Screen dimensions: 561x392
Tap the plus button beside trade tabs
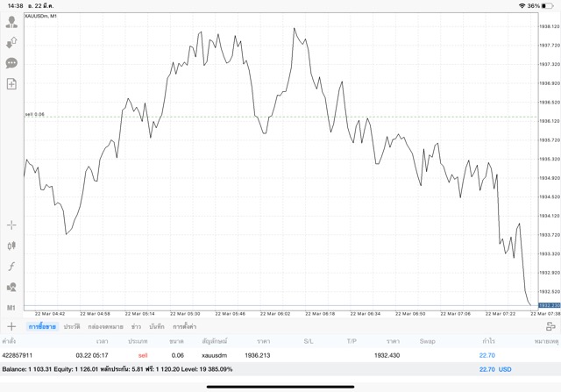pos(11,326)
